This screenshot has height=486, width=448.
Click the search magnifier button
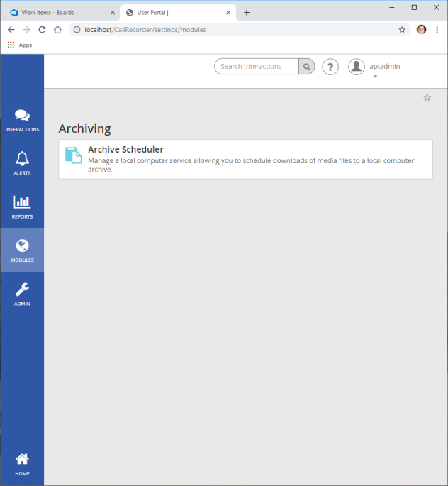306,67
